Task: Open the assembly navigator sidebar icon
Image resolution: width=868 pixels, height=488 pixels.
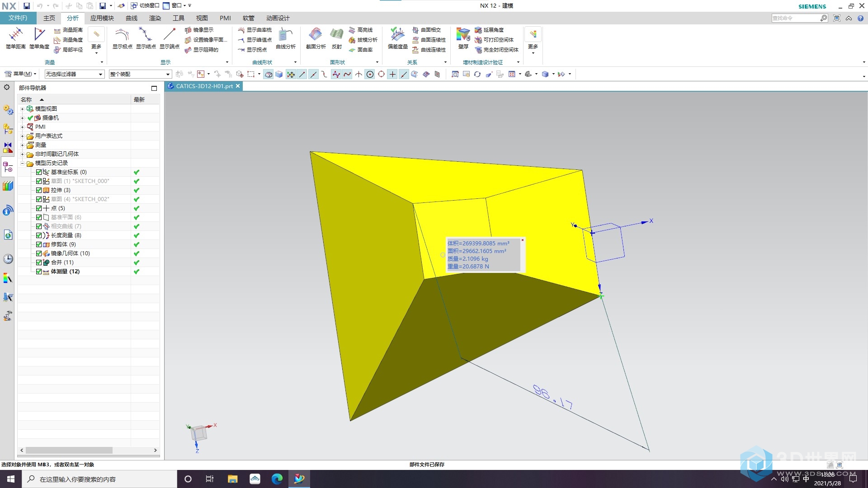Action: [8, 129]
